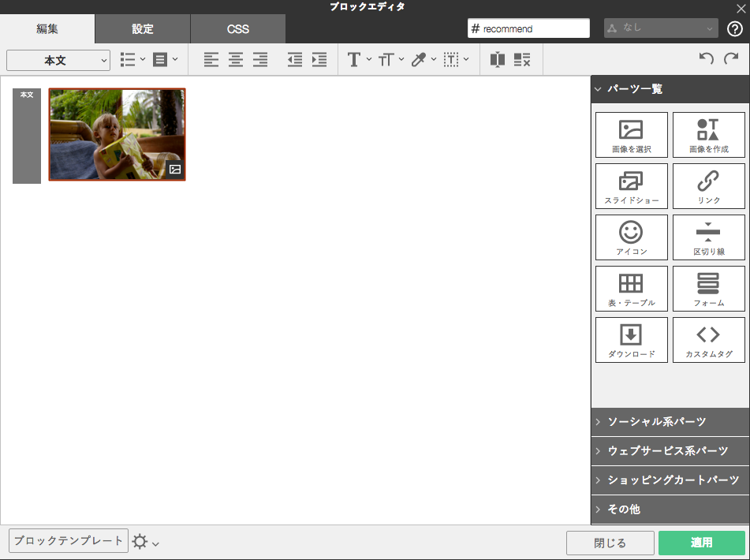This screenshot has height=560, width=750.
Task: Open the text frame border tool
Action: 456,60
